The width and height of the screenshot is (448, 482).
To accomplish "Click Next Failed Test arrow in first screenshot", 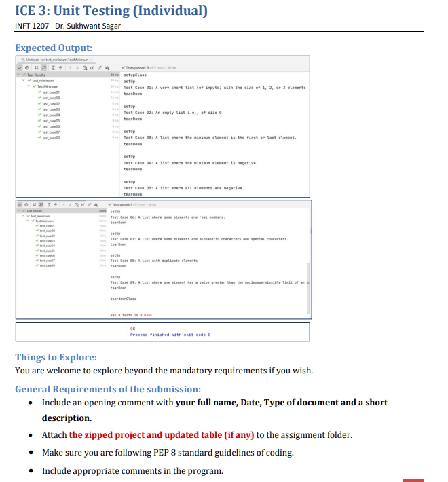I will [77, 68].
